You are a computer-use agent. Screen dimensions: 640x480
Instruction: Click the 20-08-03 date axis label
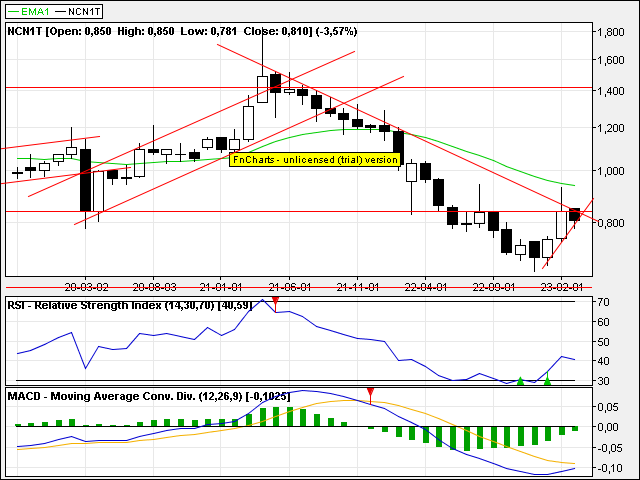tap(154, 287)
